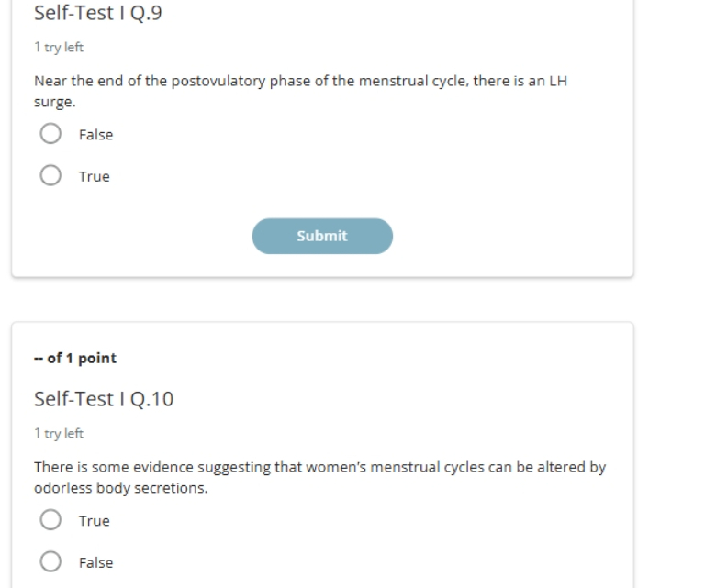Click the '1 try left' note under Q.10
Viewport: 705px width, 588px height.
click(59, 434)
